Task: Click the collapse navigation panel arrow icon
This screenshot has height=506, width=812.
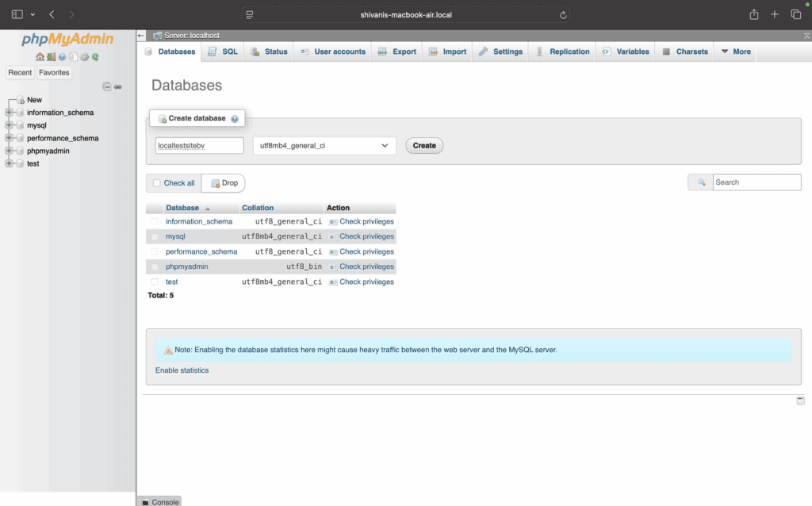Action: 141,36
